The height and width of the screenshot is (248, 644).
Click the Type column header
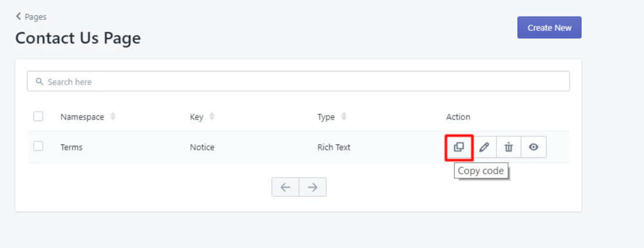[326, 117]
